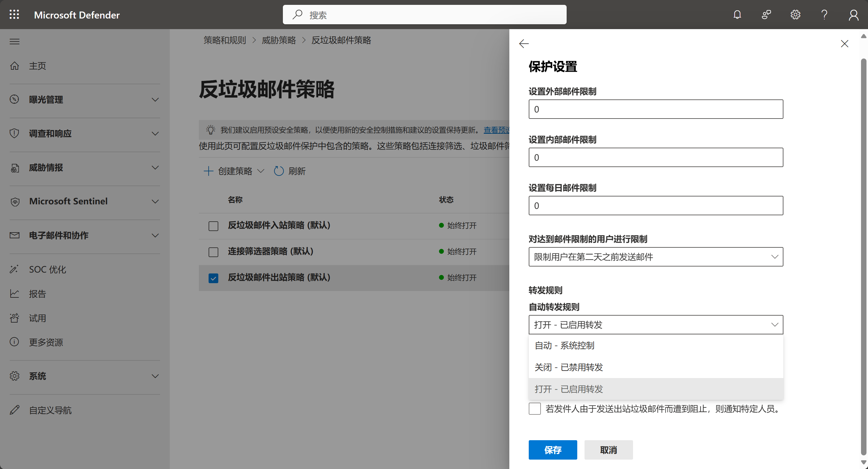
Task: Click the panel scrollbar down arrow
Action: click(x=863, y=462)
